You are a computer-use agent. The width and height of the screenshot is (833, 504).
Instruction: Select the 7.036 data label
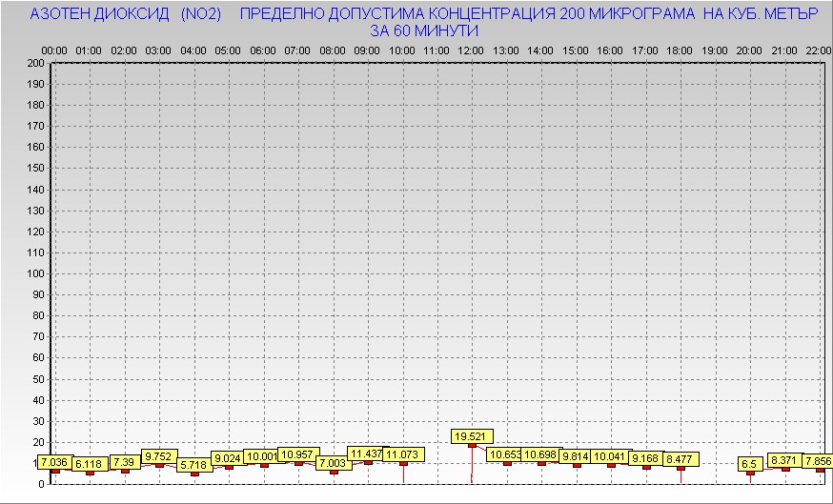(x=54, y=463)
